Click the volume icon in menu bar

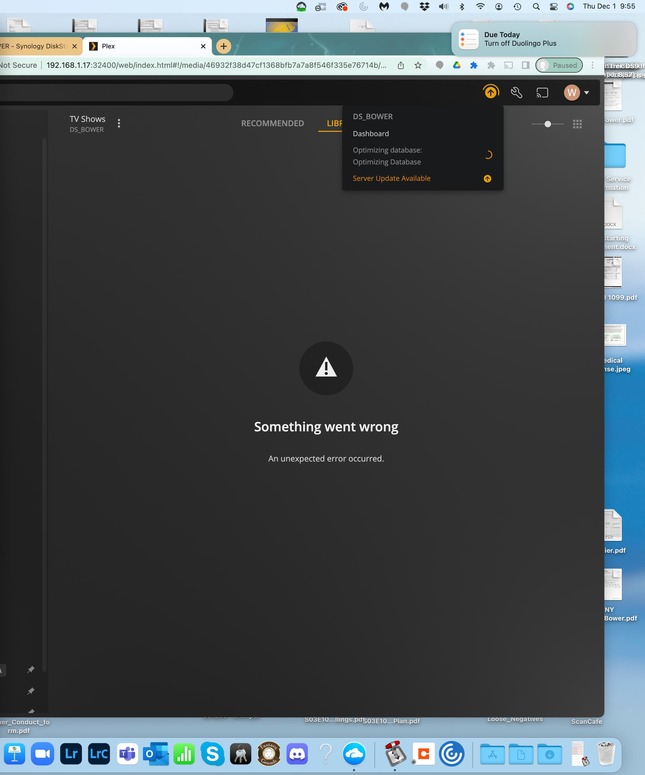pos(444,6)
